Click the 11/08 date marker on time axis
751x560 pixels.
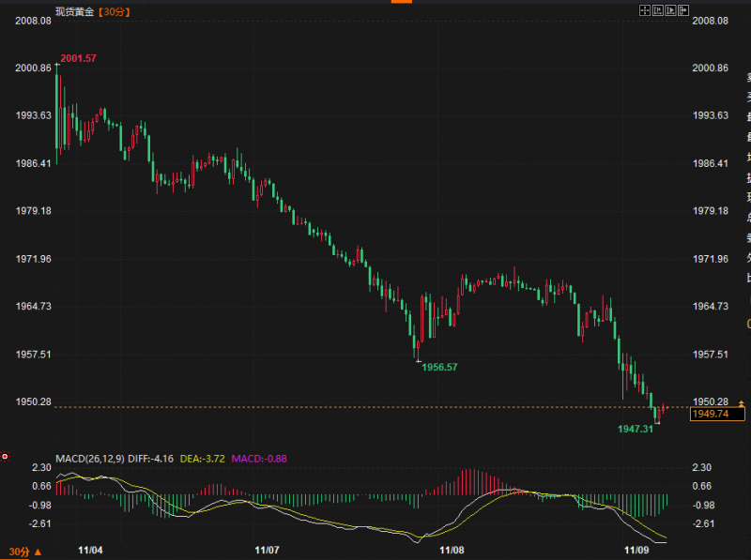pos(452,548)
